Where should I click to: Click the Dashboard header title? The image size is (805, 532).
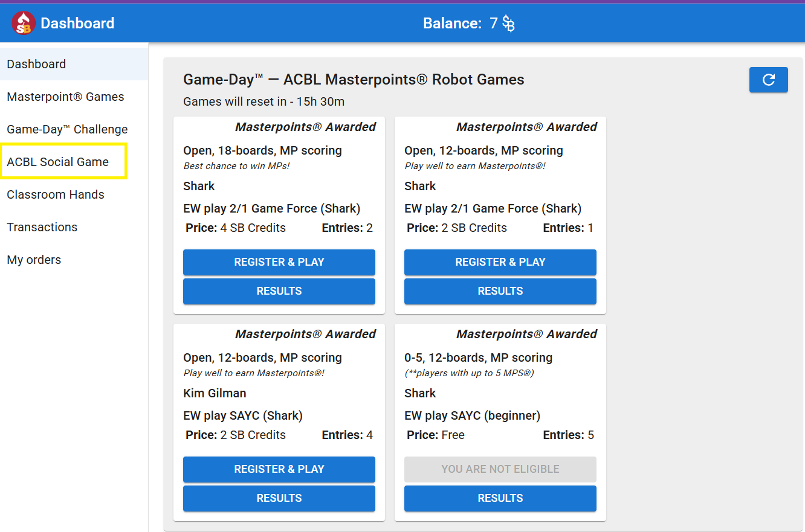click(x=77, y=24)
